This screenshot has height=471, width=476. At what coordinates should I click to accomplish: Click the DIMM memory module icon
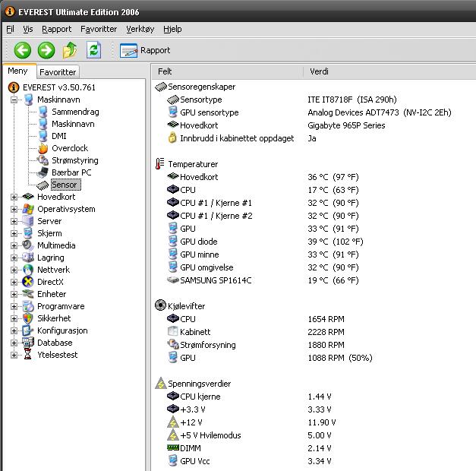tap(173, 447)
